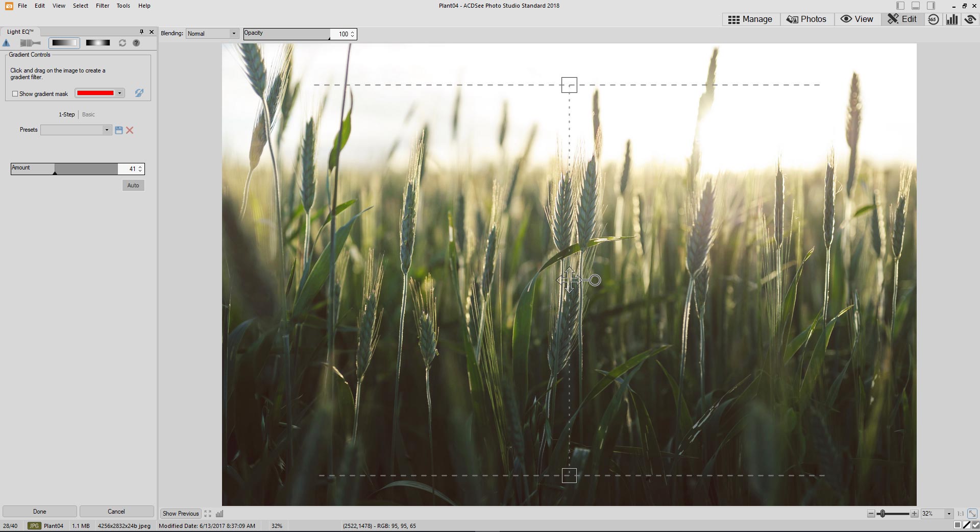Click the Opacity value stepper arrows
The height and width of the screenshot is (532, 980).
pos(352,34)
